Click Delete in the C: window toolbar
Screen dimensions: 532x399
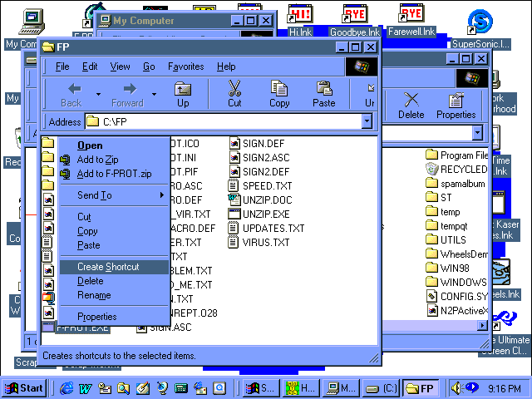pos(411,106)
